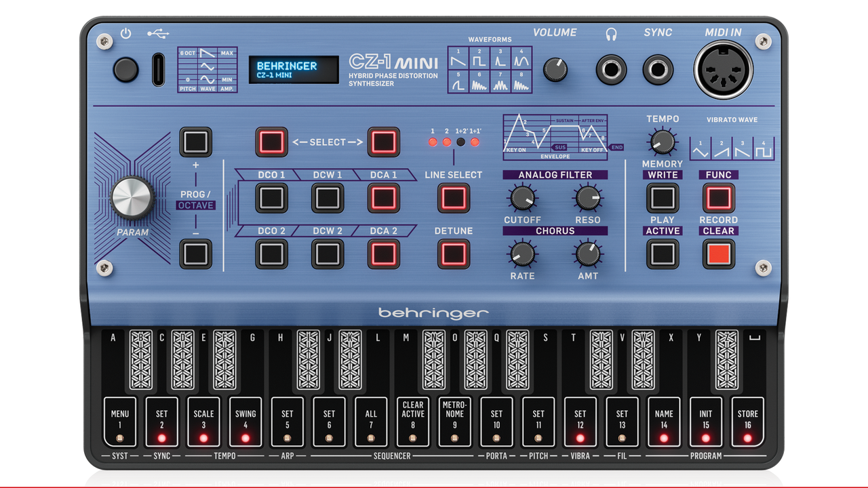Hit the PROG/OCTAVE minus button
Screen dimensions: 868x488
(x=195, y=253)
